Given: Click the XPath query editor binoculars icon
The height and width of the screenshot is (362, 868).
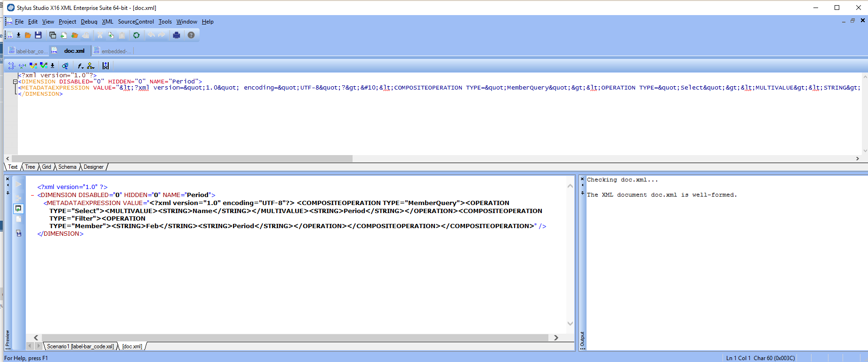Looking at the screenshot, I should click(x=65, y=66).
